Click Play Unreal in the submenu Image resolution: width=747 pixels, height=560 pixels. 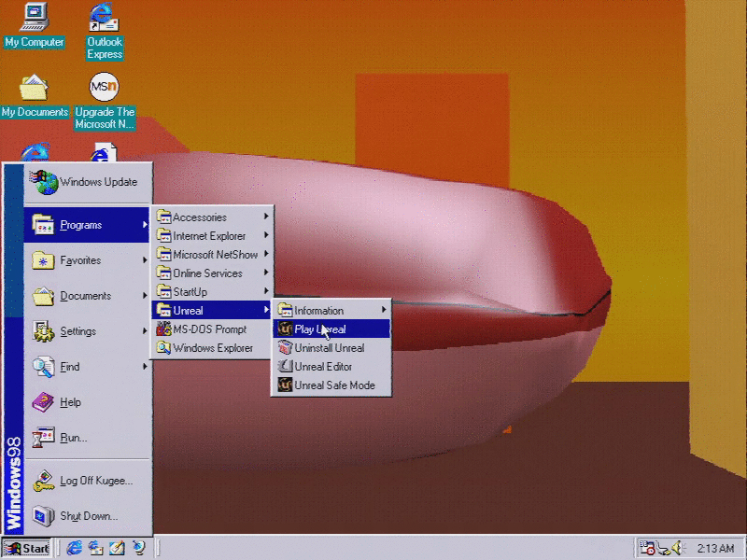pyautogui.click(x=331, y=329)
